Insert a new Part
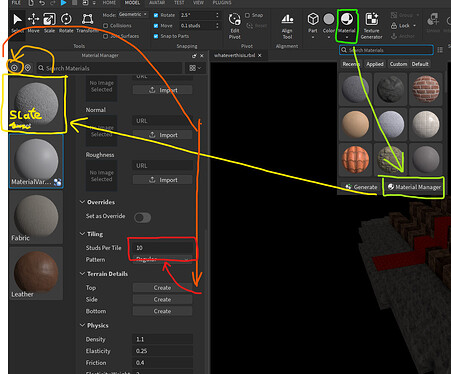This screenshot has width=451, height=374. tap(313, 23)
